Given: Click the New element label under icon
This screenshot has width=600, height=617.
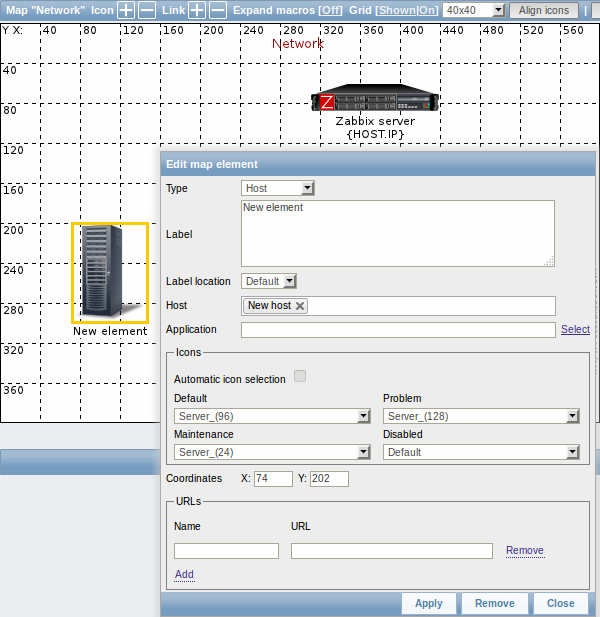Looking at the screenshot, I should [x=110, y=331].
